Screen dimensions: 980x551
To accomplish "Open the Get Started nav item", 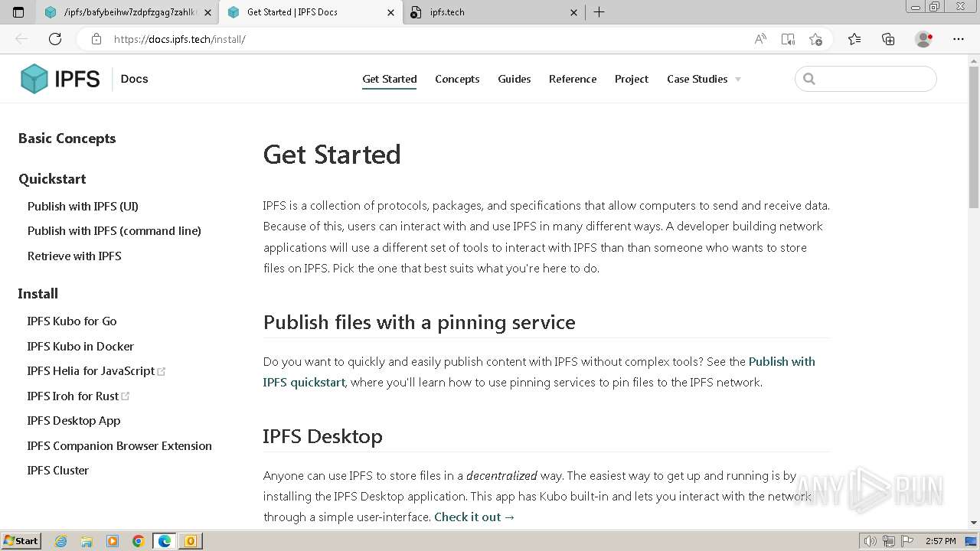I will click(x=390, y=79).
